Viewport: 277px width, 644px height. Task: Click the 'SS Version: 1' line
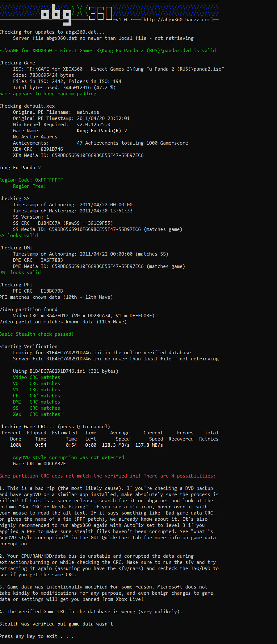coord(31,217)
